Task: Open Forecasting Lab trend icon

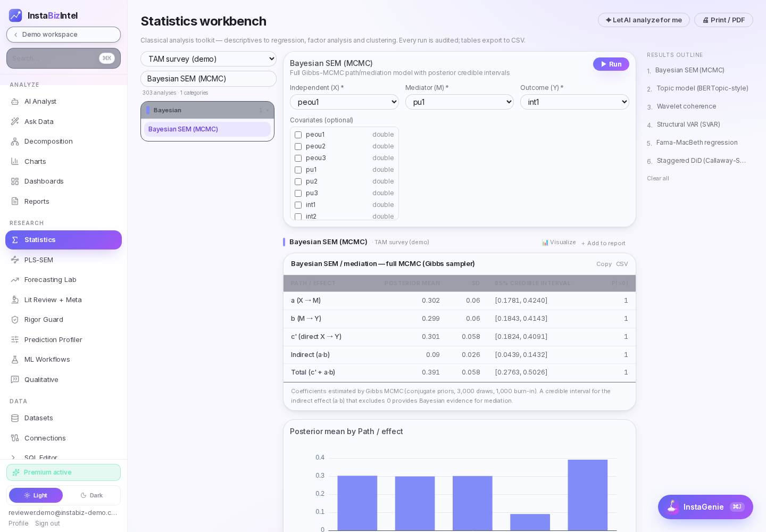Action: (x=15, y=280)
